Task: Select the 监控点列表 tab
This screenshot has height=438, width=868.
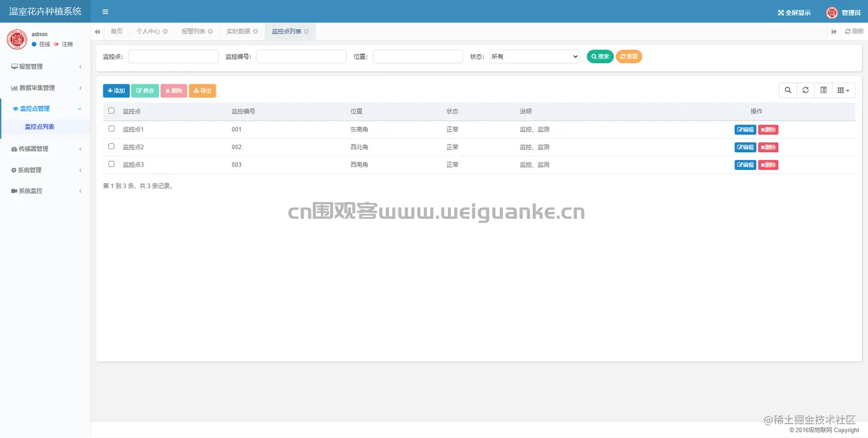Action: [x=286, y=32]
